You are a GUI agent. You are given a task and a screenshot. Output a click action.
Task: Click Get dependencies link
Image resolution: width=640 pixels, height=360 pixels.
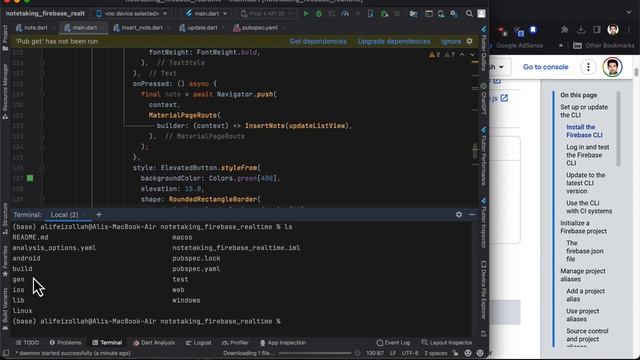(x=318, y=41)
